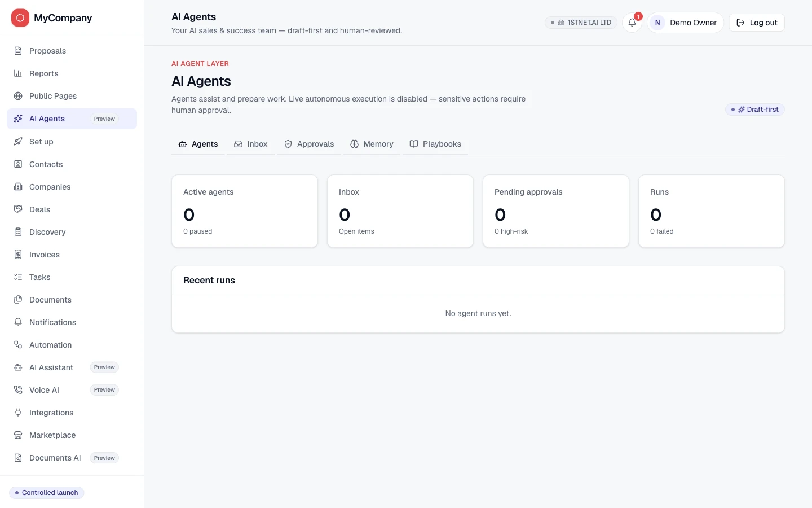Click the Runs stat card

[x=712, y=211]
